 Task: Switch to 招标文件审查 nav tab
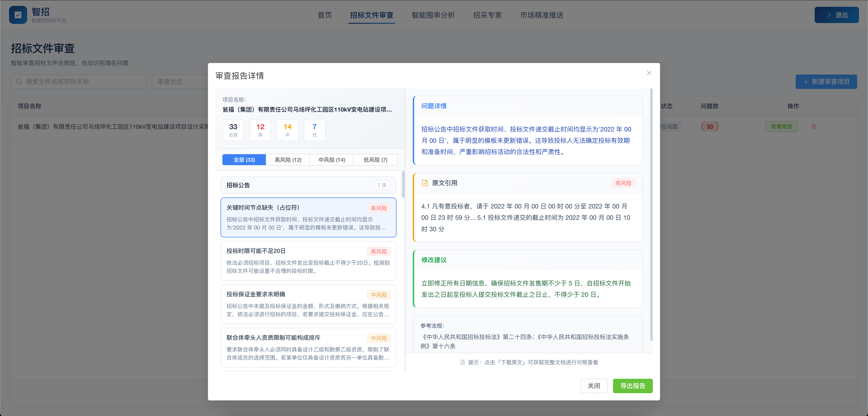click(x=372, y=15)
